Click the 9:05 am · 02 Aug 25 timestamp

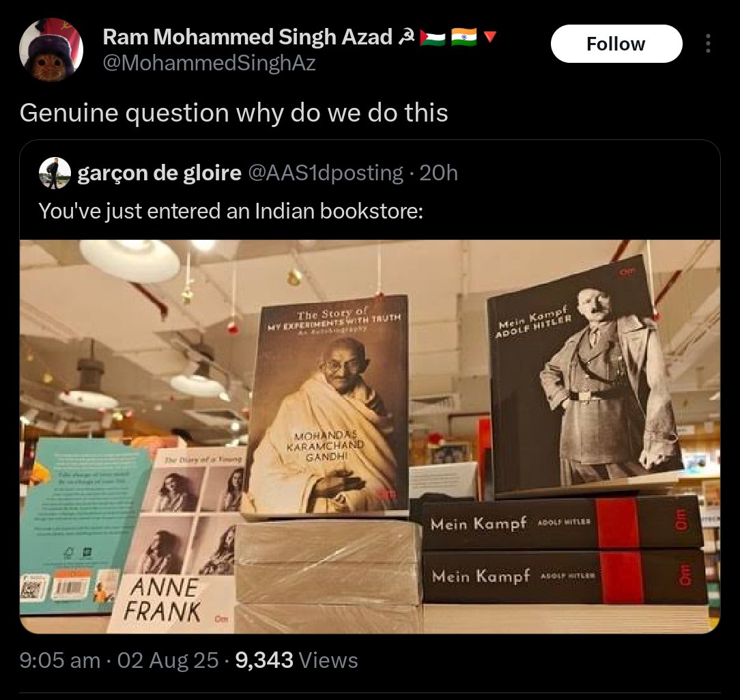(119, 660)
